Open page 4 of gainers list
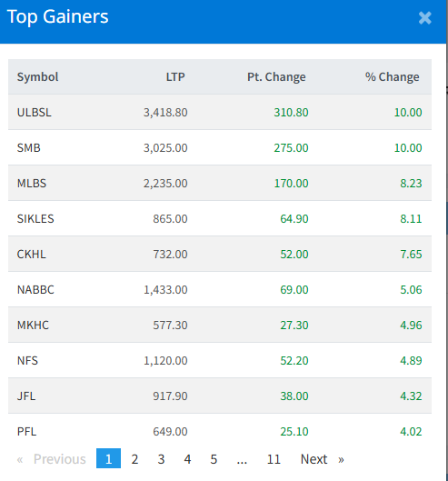The height and width of the screenshot is (481, 448). [187, 459]
